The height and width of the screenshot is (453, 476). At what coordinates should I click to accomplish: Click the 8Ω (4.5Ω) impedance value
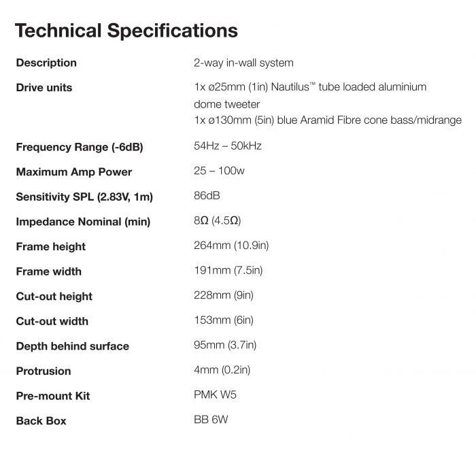pos(218,221)
